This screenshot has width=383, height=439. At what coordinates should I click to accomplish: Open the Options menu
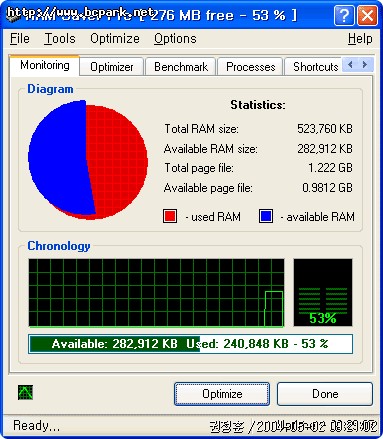click(x=175, y=39)
